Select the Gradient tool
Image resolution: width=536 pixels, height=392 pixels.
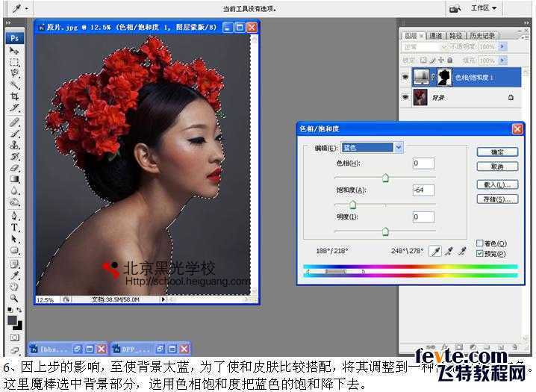[x=14, y=178]
